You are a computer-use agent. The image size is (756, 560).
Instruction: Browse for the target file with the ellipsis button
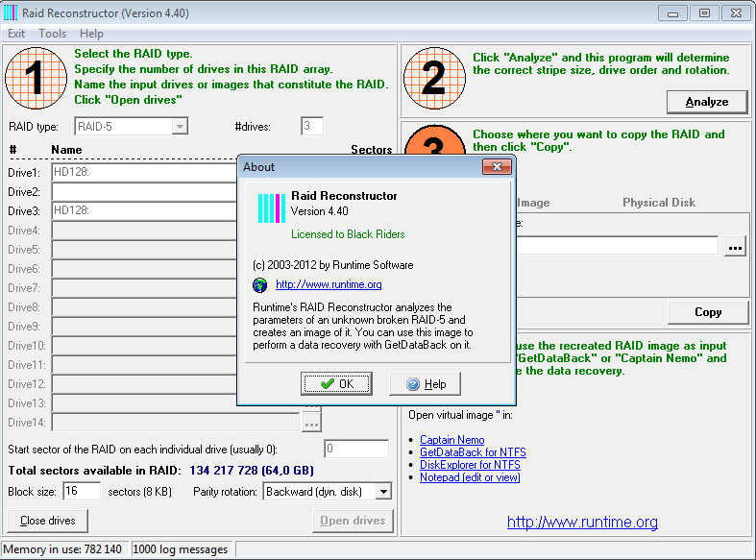[x=735, y=247]
